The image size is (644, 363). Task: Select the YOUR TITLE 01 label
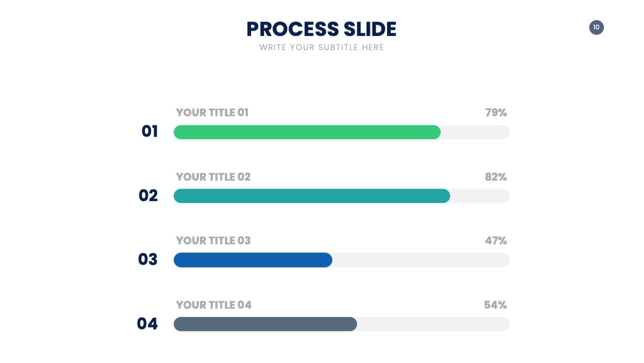(212, 113)
